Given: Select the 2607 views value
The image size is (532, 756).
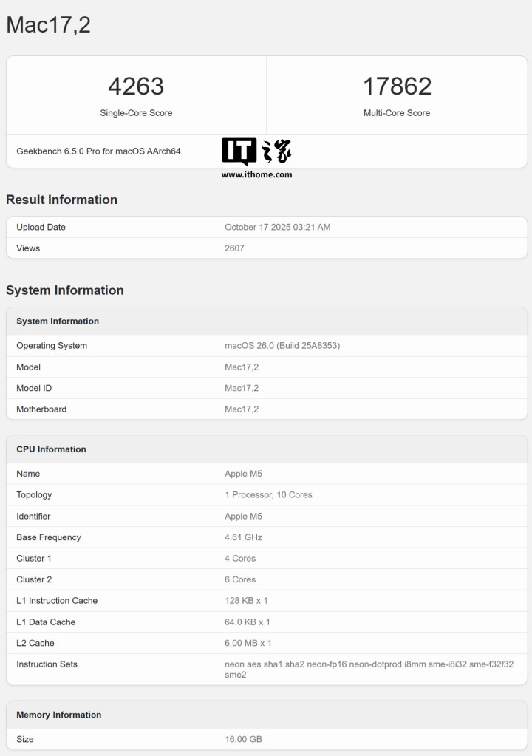Looking at the screenshot, I should tap(234, 248).
